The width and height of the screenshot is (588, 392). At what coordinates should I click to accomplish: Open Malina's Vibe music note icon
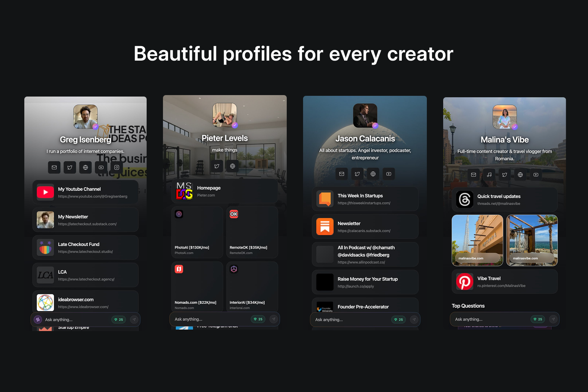[x=489, y=175]
